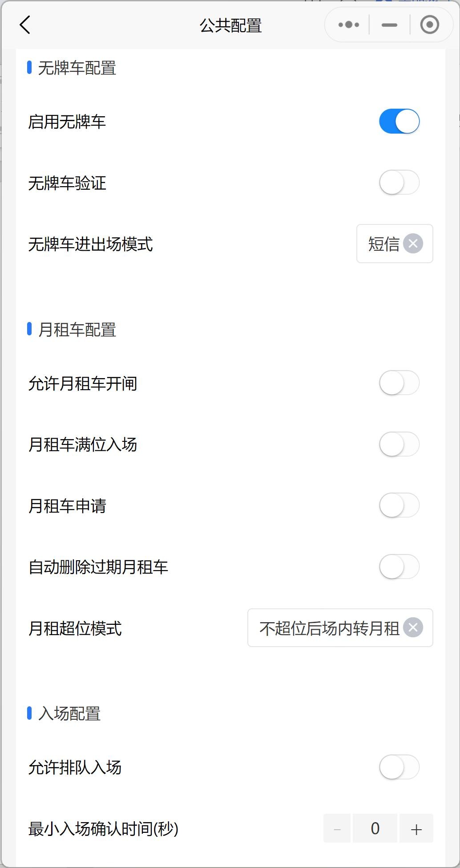Click the 最小入场确认时间 number input field

(x=375, y=828)
